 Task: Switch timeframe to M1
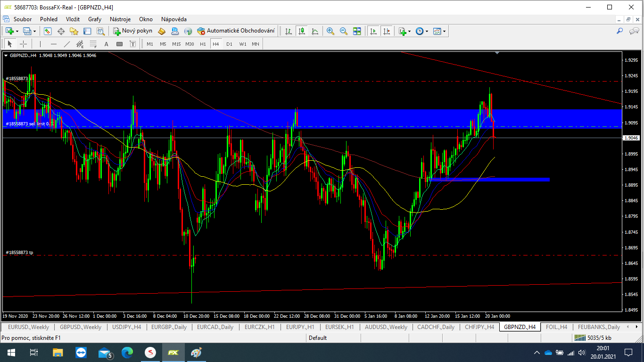pyautogui.click(x=150, y=44)
